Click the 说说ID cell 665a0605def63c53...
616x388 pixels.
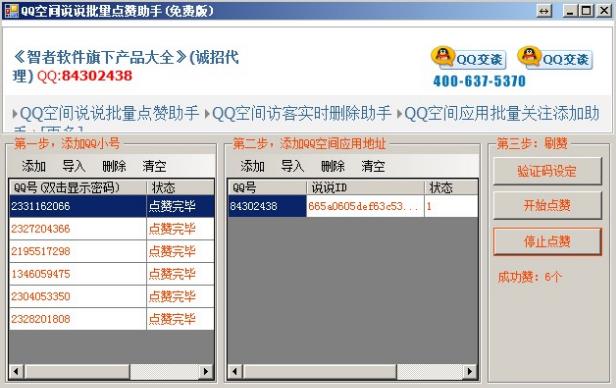[x=365, y=206]
